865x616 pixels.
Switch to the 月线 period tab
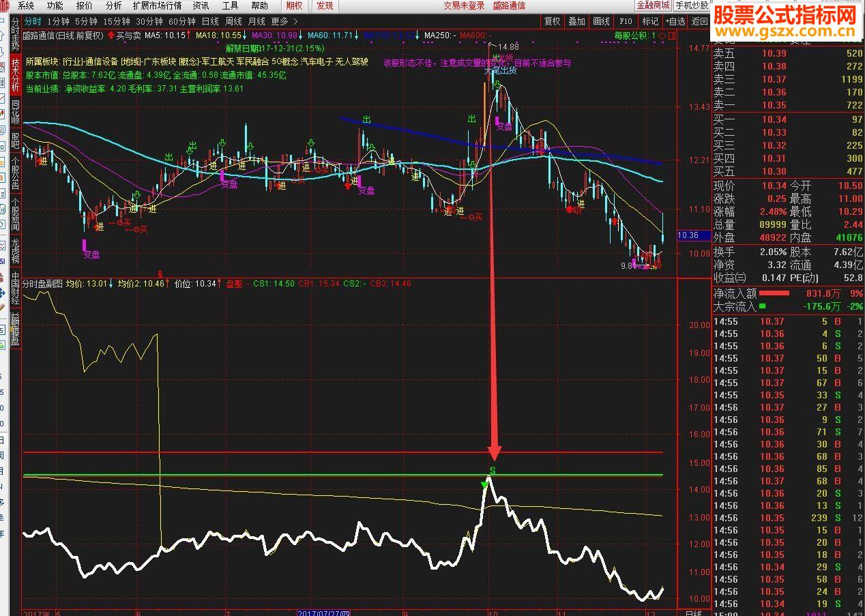pos(256,22)
